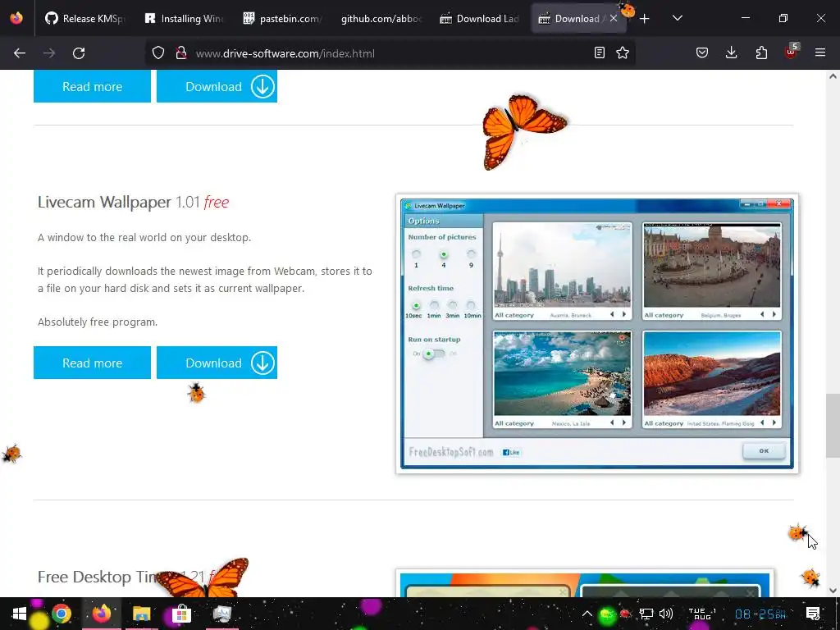Show hidden system tray icons
This screenshot has height=630, width=840.
587,614
